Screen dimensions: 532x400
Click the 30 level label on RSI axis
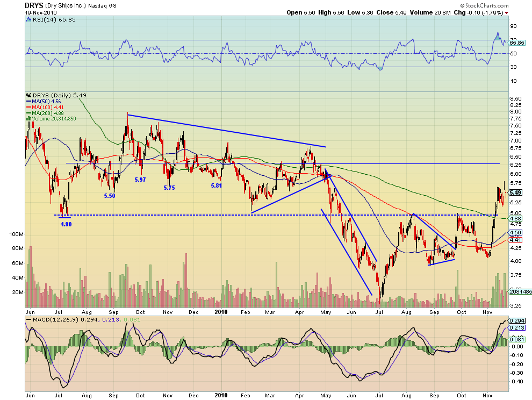pyautogui.click(x=513, y=67)
